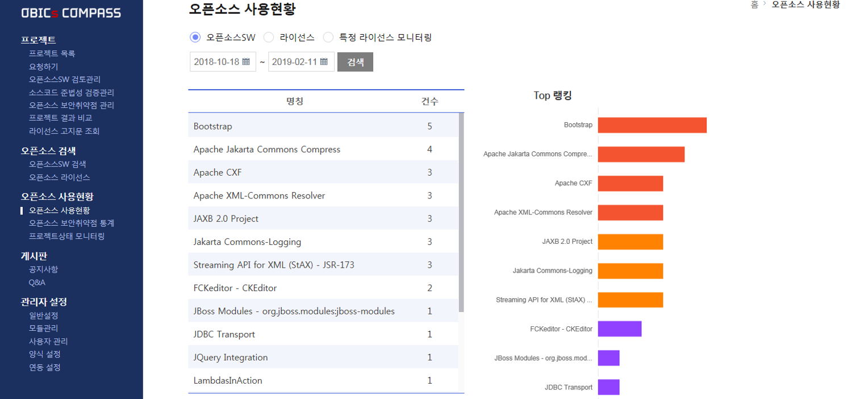Click the OBICs COMPASS logo

(x=71, y=13)
